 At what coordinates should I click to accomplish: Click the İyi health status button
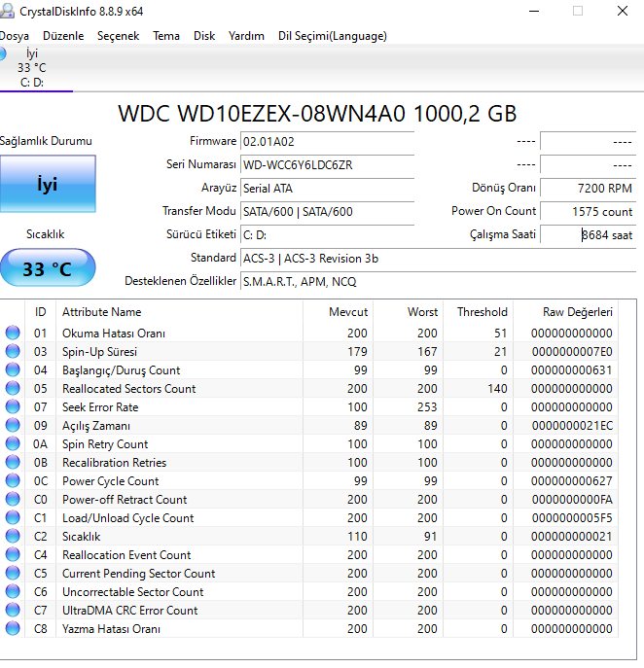tap(48, 184)
